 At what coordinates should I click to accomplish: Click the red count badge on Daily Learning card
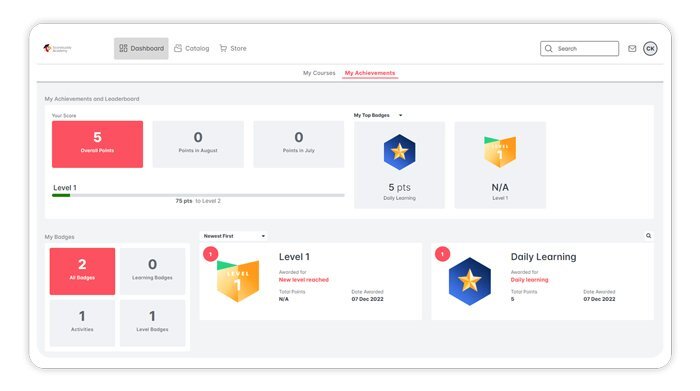tap(442, 254)
